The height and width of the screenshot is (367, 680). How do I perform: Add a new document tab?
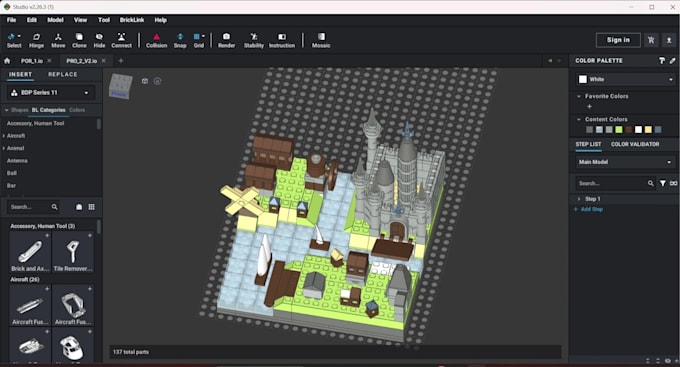pos(121,61)
